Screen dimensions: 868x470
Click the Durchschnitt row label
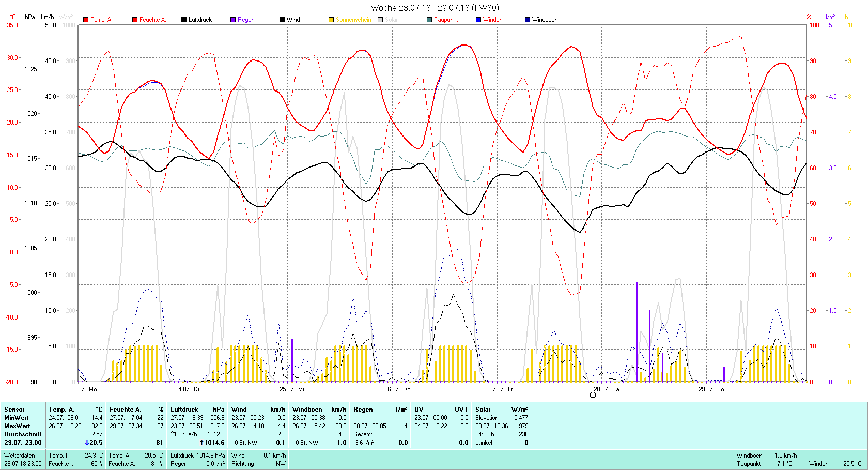pyautogui.click(x=23, y=434)
